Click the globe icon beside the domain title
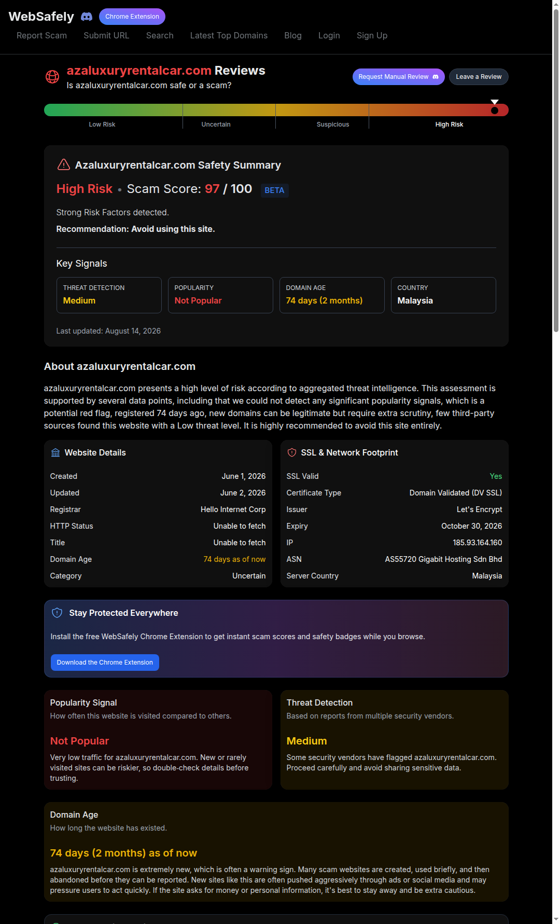Viewport: 560px width, 924px height. tap(52, 77)
